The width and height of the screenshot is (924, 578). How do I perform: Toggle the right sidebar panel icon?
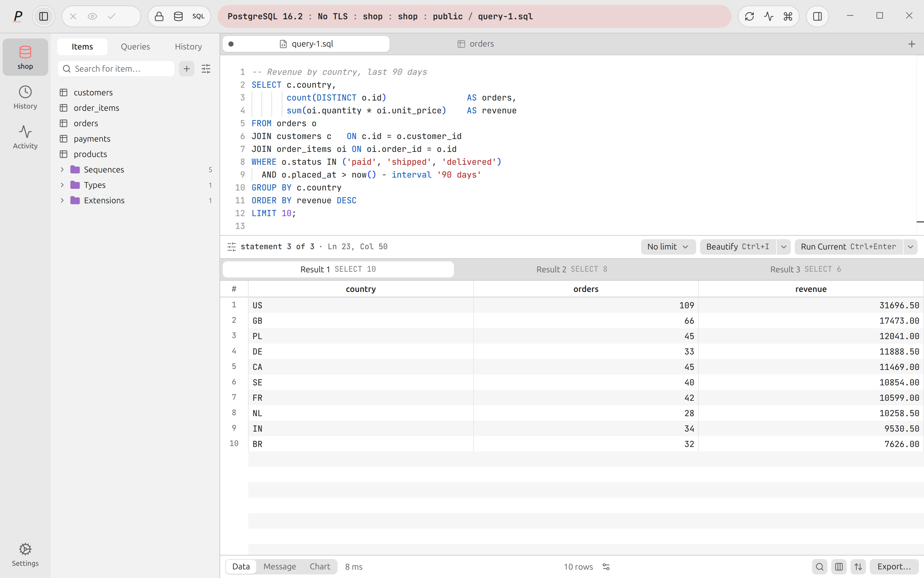[817, 16]
